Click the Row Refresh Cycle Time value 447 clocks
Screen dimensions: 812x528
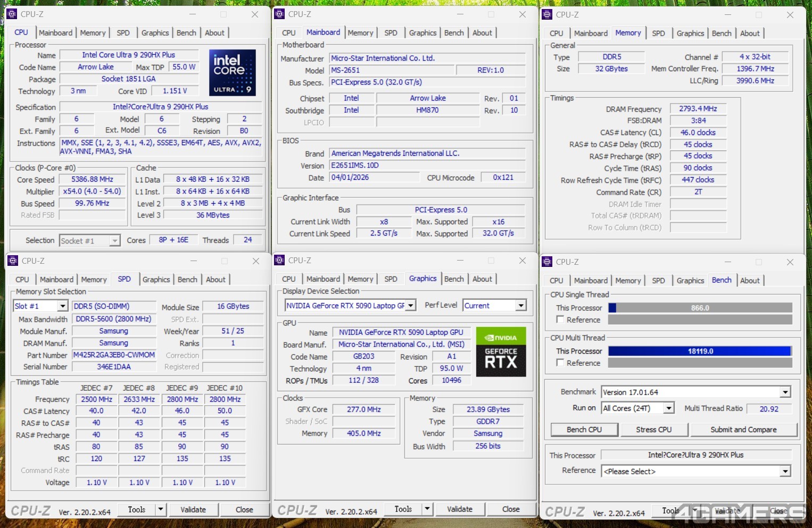(698, 180)
